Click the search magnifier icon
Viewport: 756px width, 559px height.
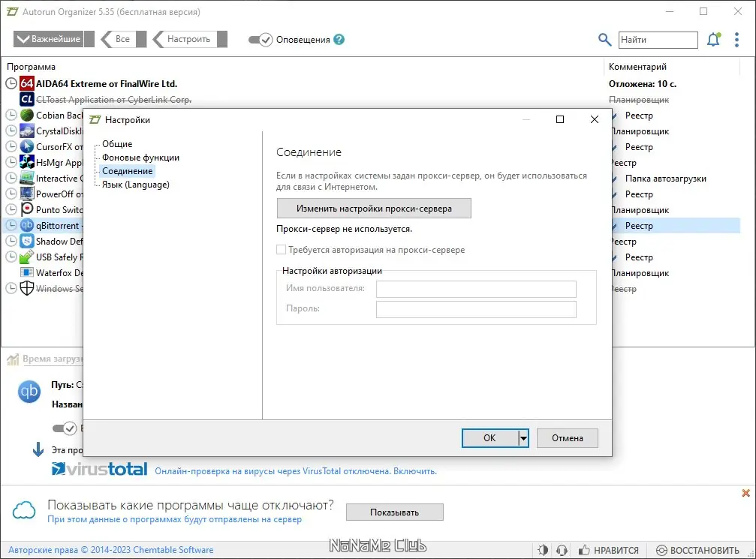click(x=604, y=40)
